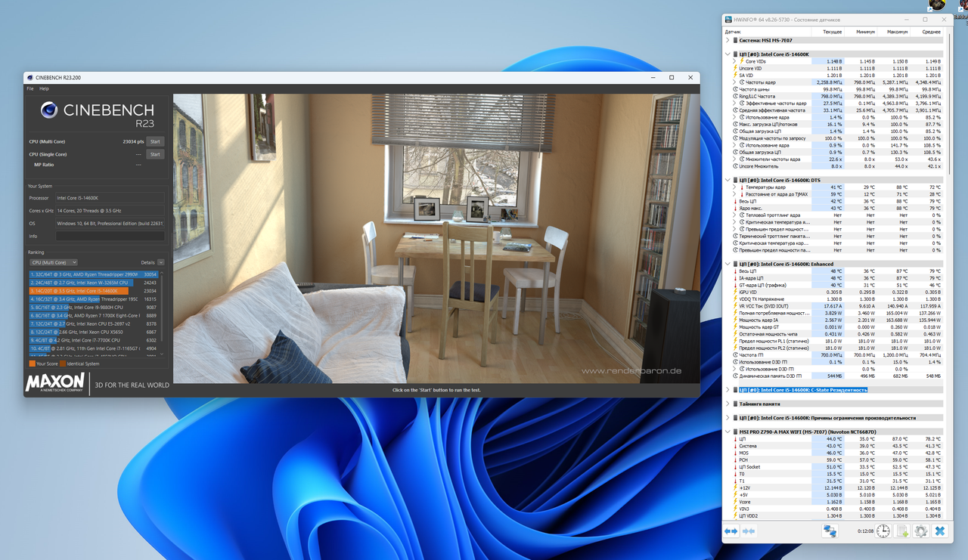The height and width of the screenshot is (560, 968).
Task: Click the lightning icon beside Vcore
Action: point(735,502)
